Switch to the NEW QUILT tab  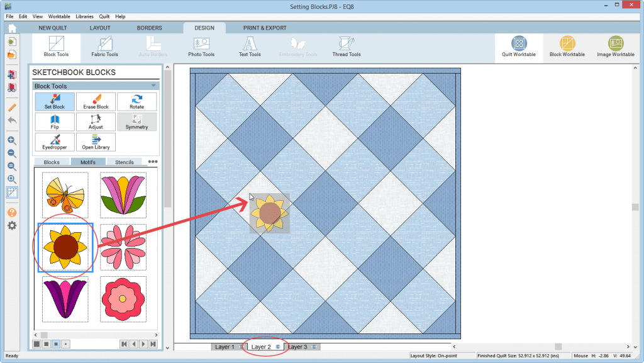click(53, 28)
